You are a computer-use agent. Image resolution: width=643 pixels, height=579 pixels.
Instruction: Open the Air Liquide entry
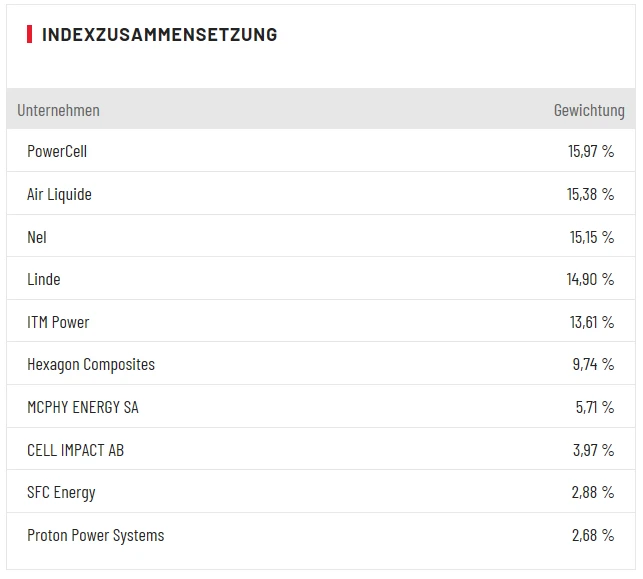pyautogui.click(x=59, y=194)
